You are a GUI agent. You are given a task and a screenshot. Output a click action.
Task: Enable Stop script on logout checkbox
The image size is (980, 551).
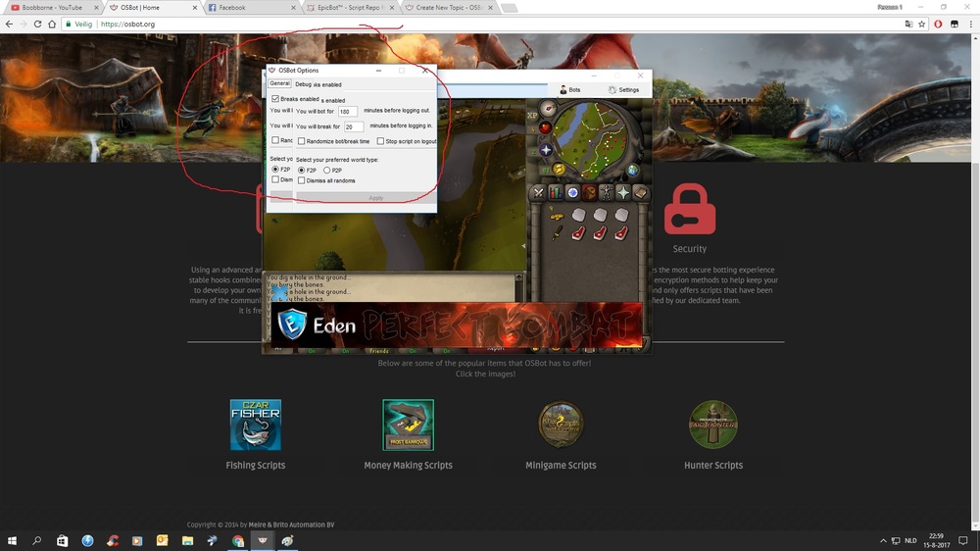point(380,141)
